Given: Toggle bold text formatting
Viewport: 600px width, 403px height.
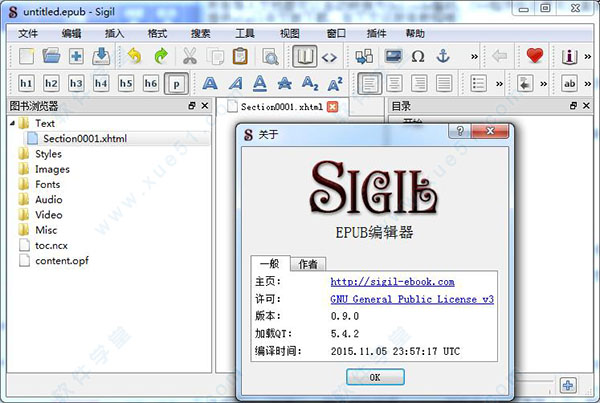Looking at the screenshot, I should [210, 83].
